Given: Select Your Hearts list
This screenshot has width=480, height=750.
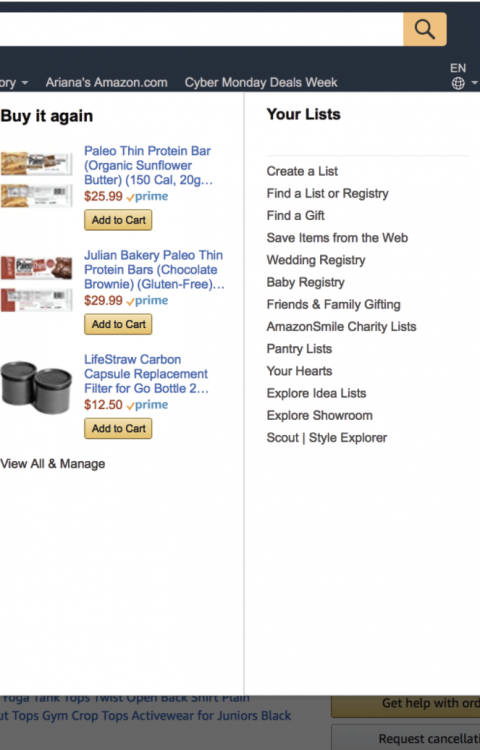Looking at the screenshot, I should click(299, 371).
